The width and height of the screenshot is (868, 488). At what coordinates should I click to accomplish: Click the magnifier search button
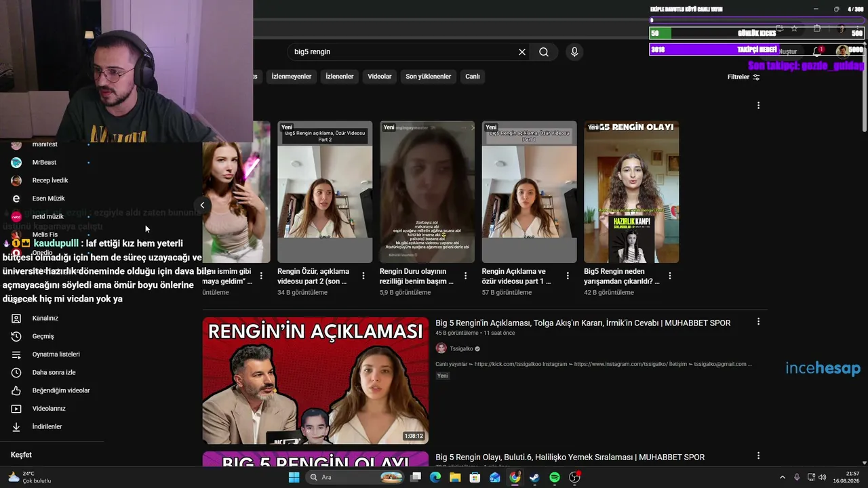(x=544, y=52)
